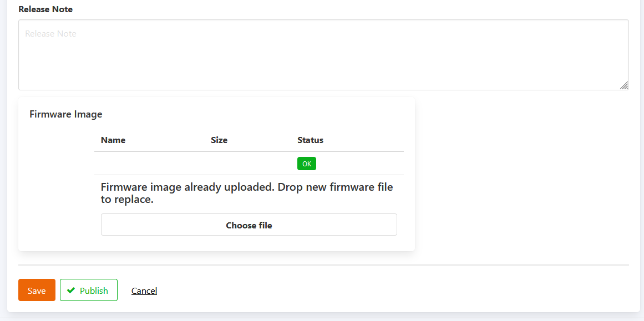This screenshot has width=644, height=321.
Task: Select the Size column header
Action: [x=219, y=140]
